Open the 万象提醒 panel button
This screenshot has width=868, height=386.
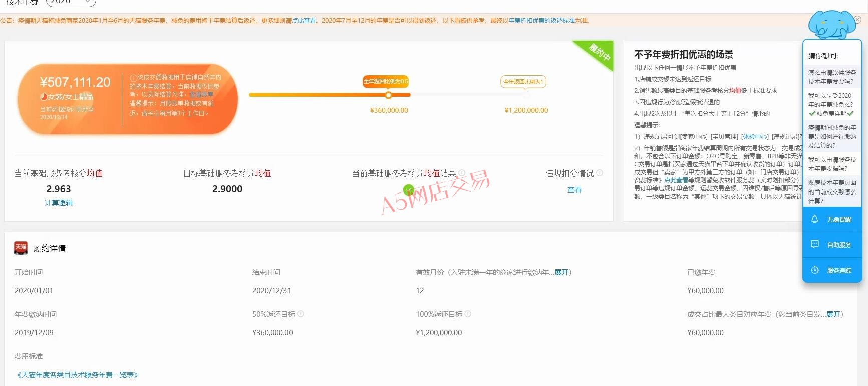click(832, 219)
